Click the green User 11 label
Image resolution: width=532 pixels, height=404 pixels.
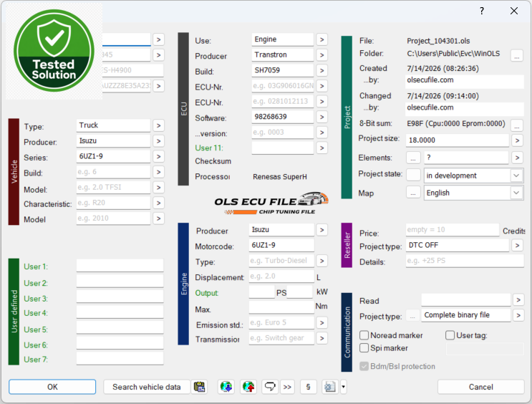pos(209,148)
